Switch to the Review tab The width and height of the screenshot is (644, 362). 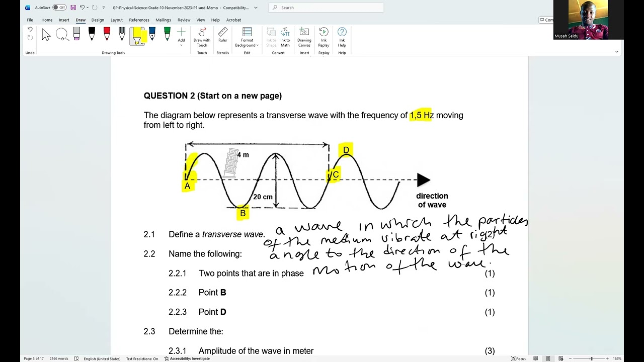click(184, 20)
